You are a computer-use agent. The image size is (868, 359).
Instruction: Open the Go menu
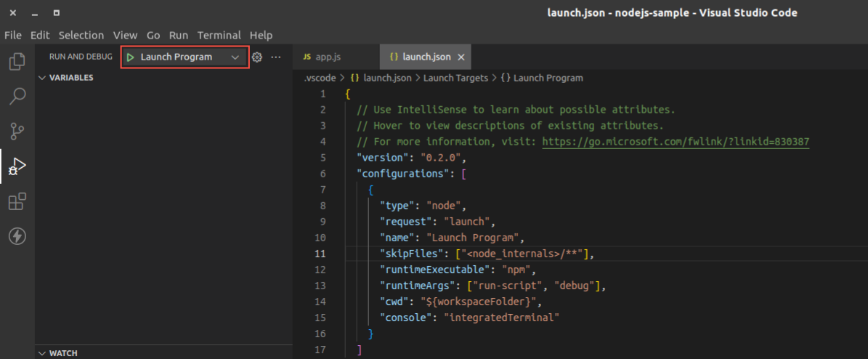pyautogui.click(x=153, y=35)
